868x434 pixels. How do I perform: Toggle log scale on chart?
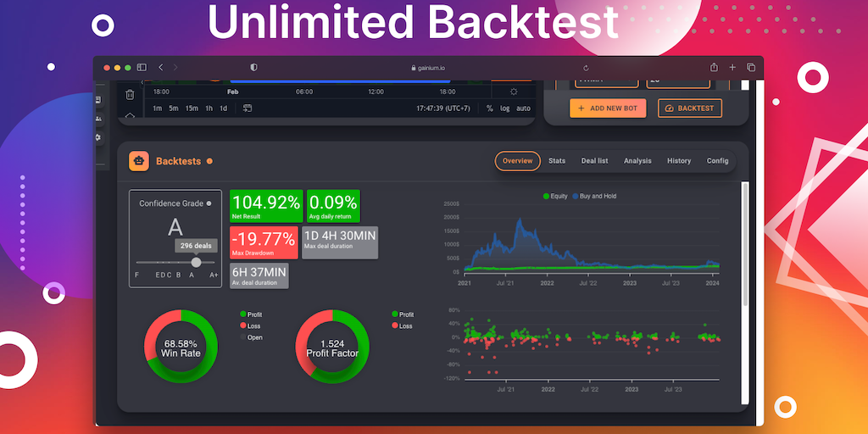click(505, 108)
